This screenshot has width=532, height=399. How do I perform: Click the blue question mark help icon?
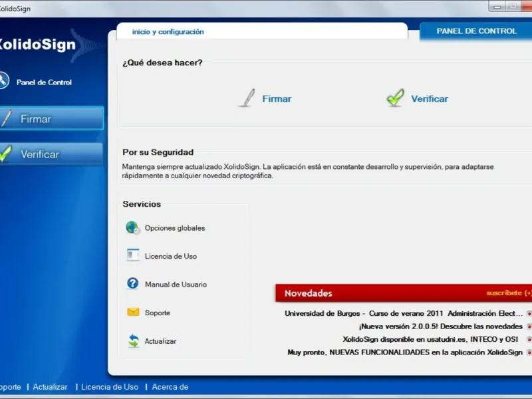click(x=132, y=283)
